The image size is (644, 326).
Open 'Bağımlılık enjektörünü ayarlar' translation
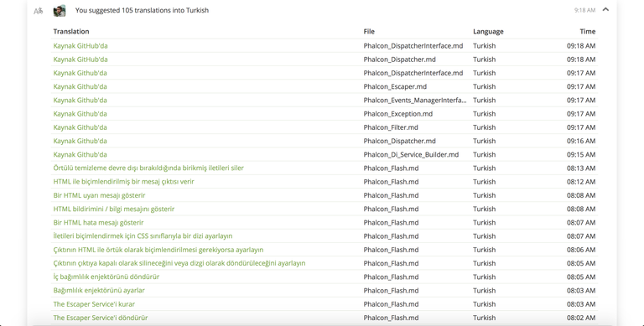(x=99, y=290)
